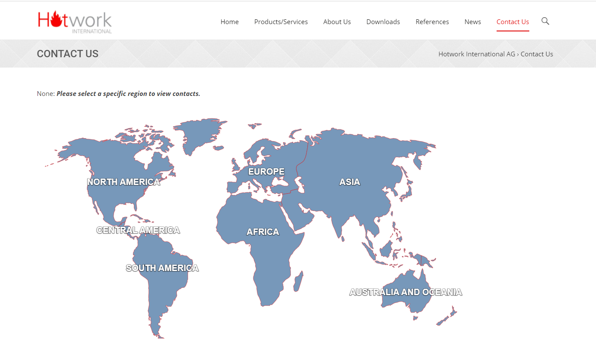Select the NORTH AMERICA map region
Viewport: 596px width, 364px height.
pos(124,182)
